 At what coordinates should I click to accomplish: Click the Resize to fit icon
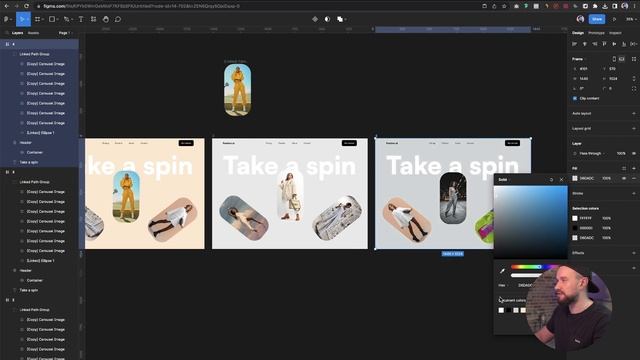[x=634, y=59]
